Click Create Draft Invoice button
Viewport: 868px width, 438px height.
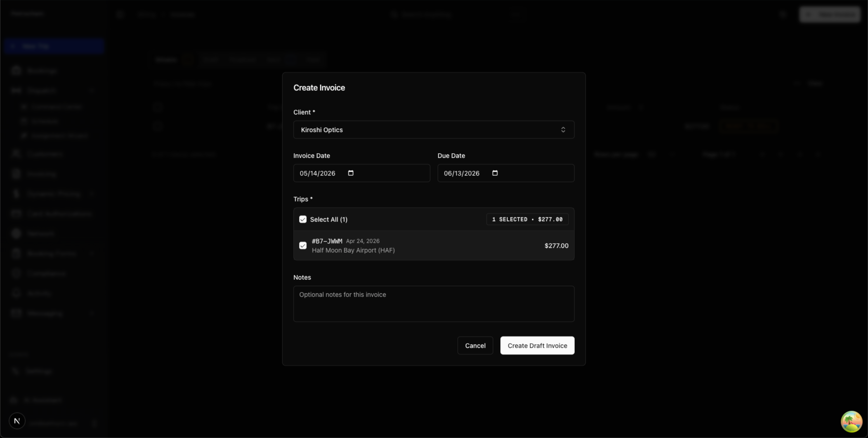click(x=537, y=346)
